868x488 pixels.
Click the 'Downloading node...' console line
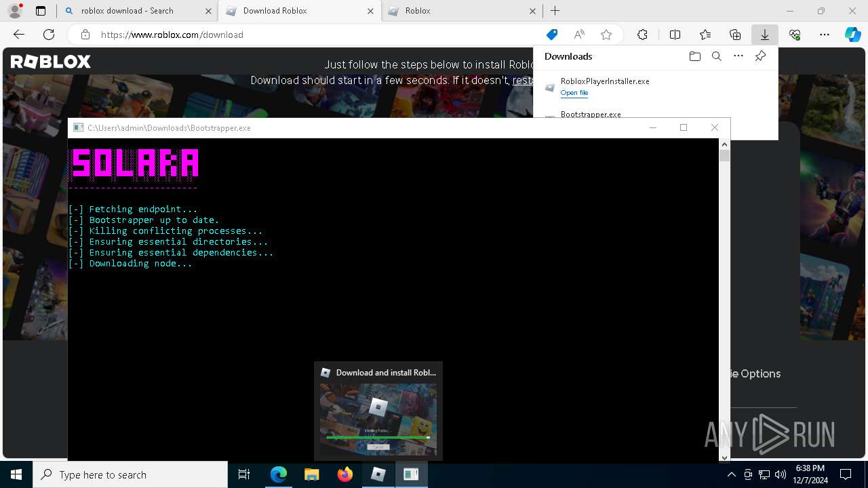pyautogui.click(x=130, y=263)
